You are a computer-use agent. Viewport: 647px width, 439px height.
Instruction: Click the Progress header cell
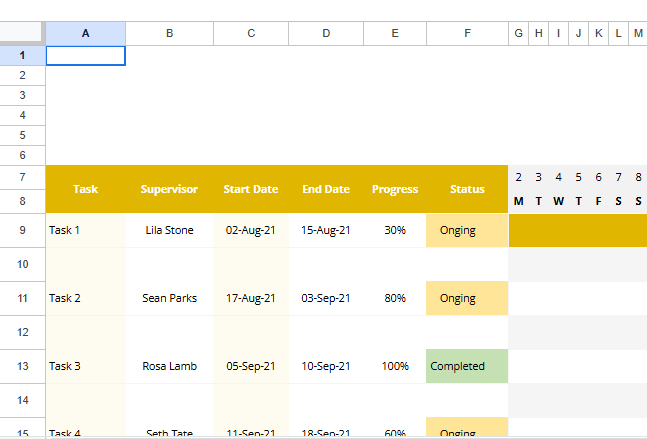coord(395,189)
